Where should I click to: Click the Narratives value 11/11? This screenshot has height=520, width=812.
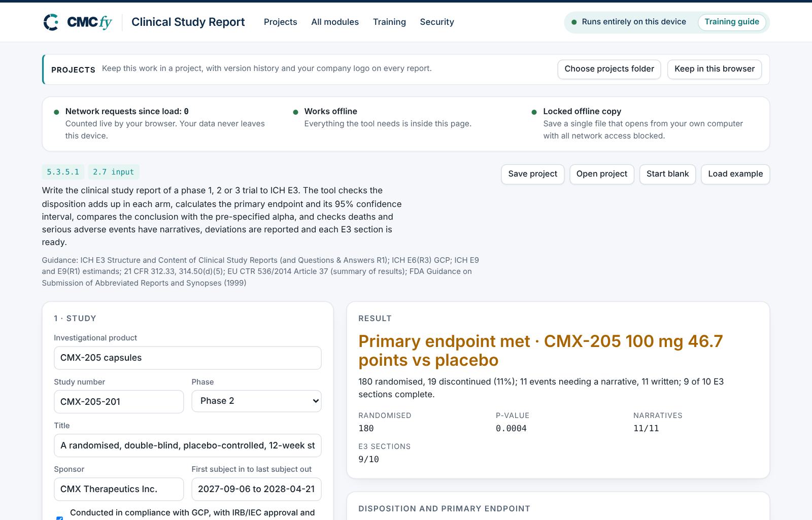646,428
